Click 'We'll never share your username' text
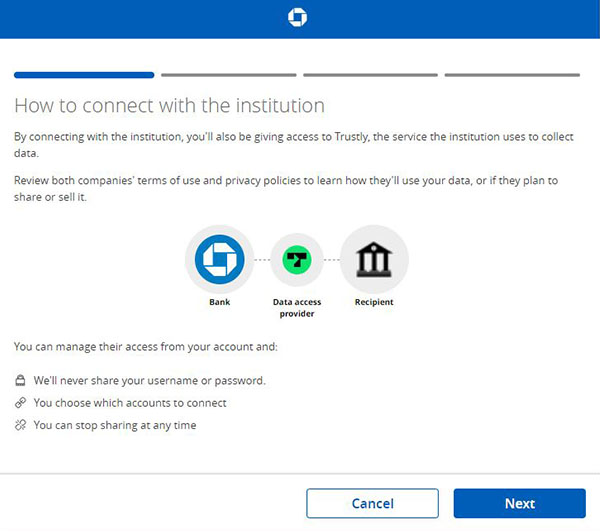The width and height of the screenshot is (600, 532). pyautogui.click(x=150, y=381)
